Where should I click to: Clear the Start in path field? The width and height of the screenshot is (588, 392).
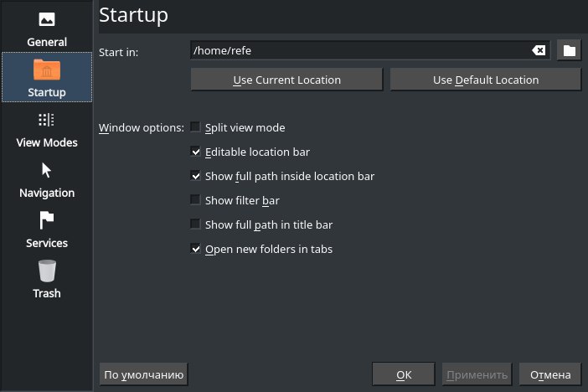click(x=539, y=50)
